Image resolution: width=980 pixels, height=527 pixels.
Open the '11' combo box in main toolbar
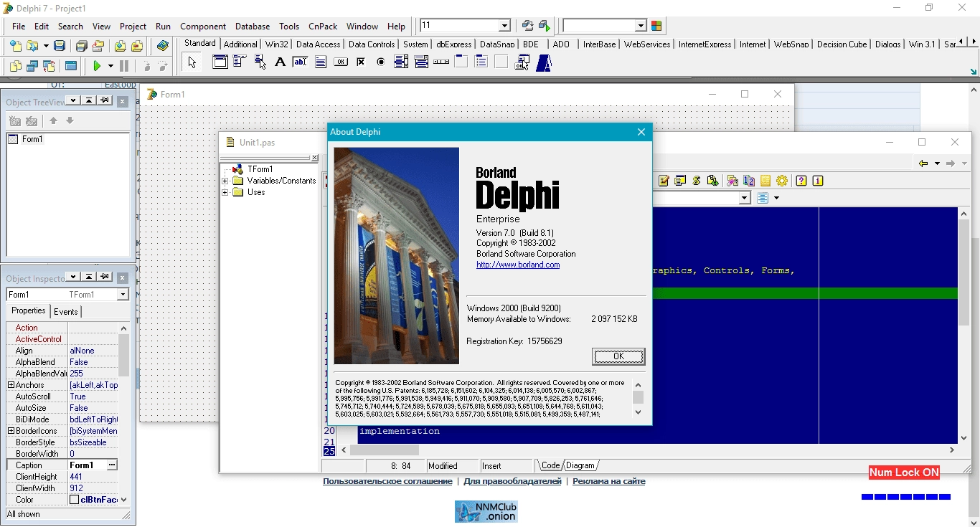(504, 26)
